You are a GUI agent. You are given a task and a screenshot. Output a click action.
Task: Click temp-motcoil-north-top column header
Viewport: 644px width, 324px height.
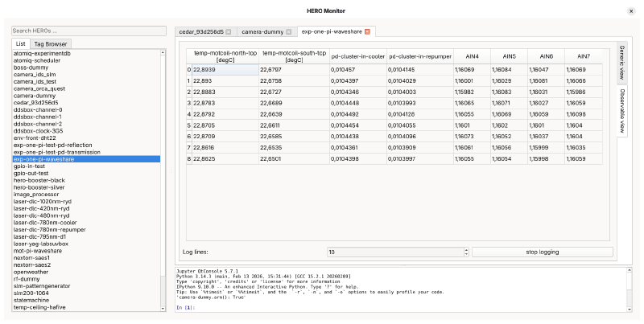225,56
